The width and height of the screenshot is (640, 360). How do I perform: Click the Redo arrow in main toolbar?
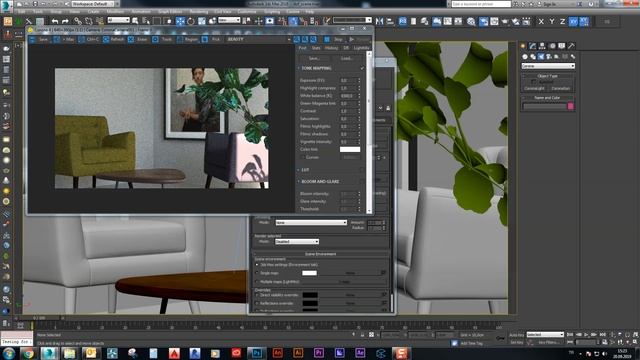point(65,21)
